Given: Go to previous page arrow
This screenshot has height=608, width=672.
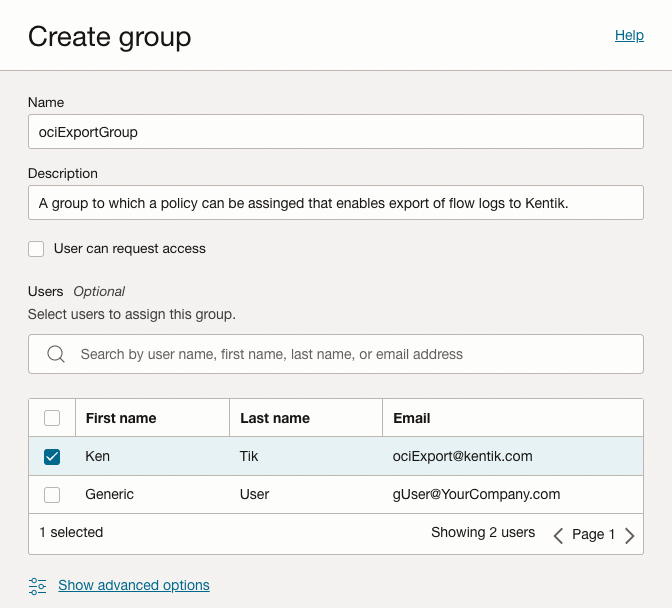Looking at the screenshot, I should (x=558, y=535).
